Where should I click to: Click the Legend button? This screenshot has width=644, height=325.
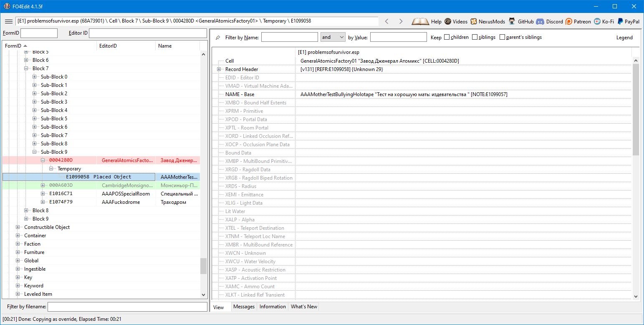pos(624,37)
